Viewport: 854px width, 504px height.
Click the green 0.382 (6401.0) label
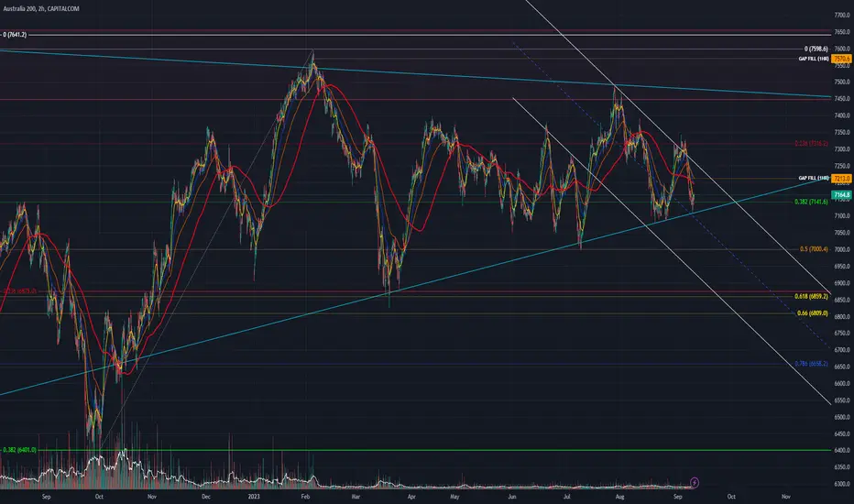click(19, 450)
